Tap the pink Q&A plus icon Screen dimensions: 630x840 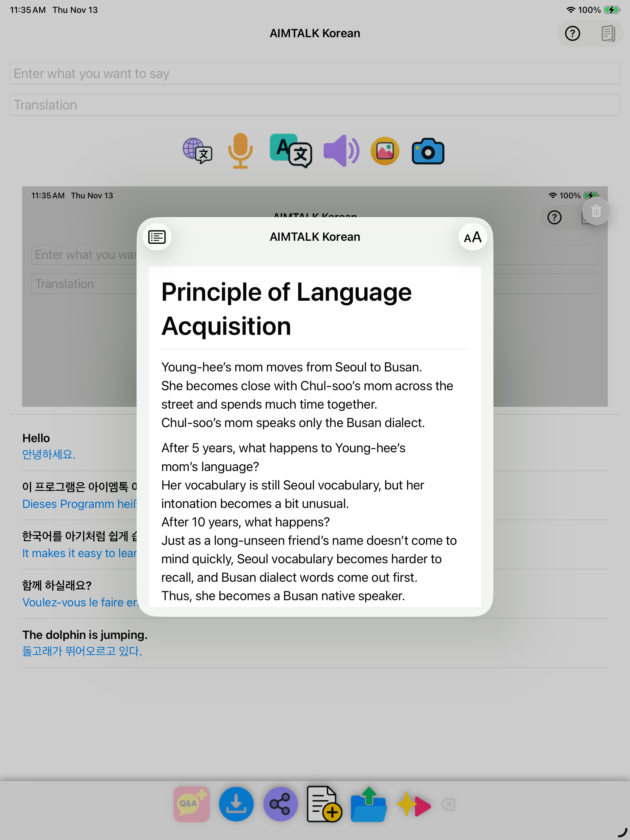pos(192,804)
